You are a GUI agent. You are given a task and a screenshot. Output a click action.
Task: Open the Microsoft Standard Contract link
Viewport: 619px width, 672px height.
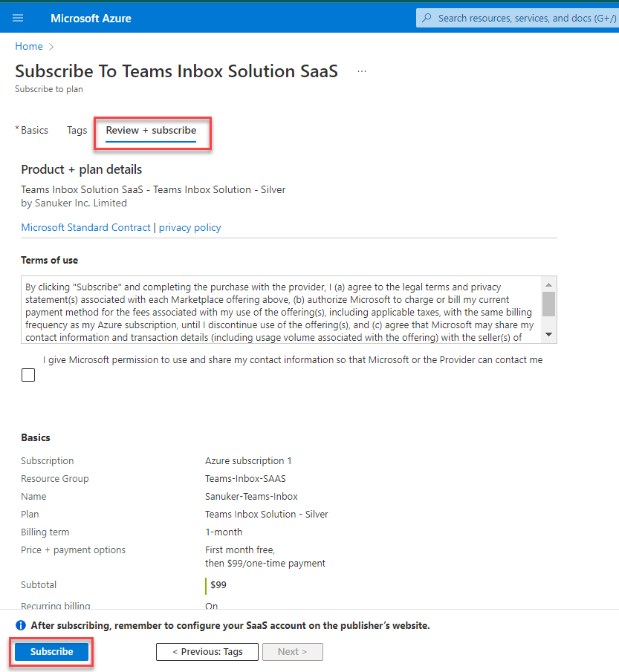(x=85, y=227)
